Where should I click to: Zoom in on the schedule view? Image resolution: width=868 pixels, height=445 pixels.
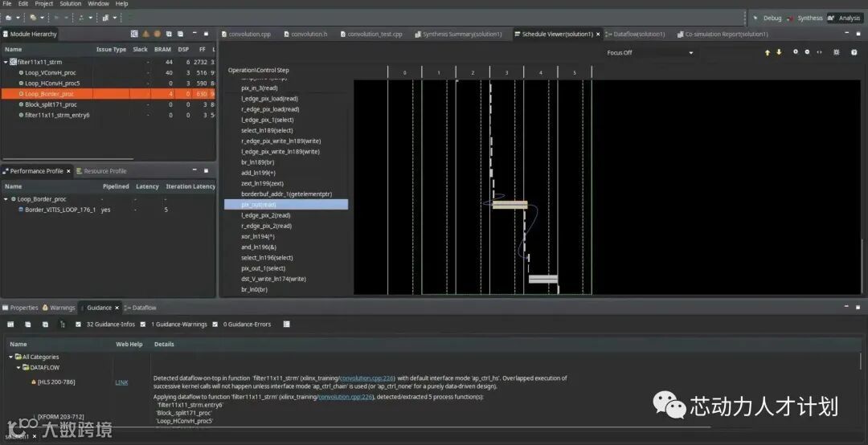pos(796,52)
